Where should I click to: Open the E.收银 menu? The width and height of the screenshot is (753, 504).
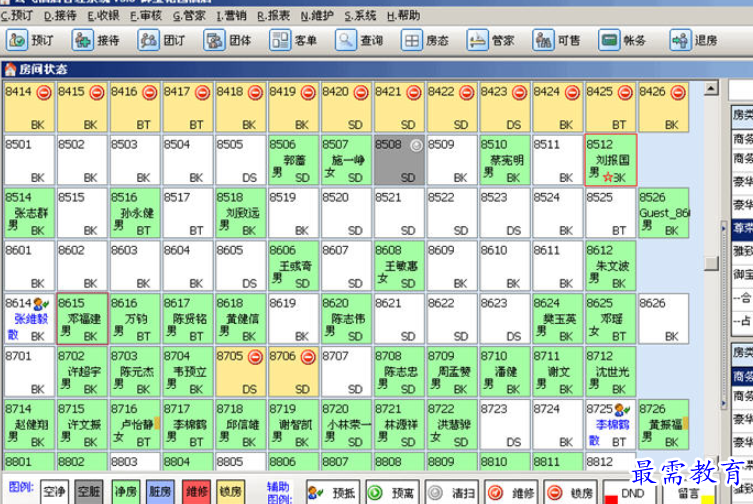tap(103, 16)
